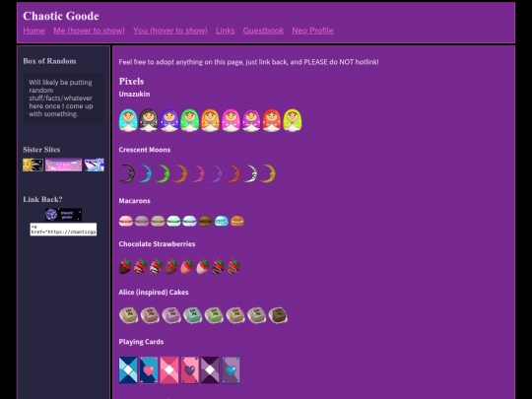The width and height of the screenshot is (532, 399).
Task: Select the plain white chocolate strawberry
Action: (203, 267)
